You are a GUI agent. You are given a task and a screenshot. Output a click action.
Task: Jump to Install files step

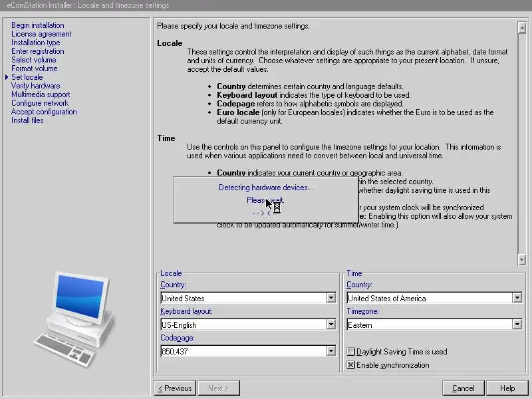click(27, 120)
